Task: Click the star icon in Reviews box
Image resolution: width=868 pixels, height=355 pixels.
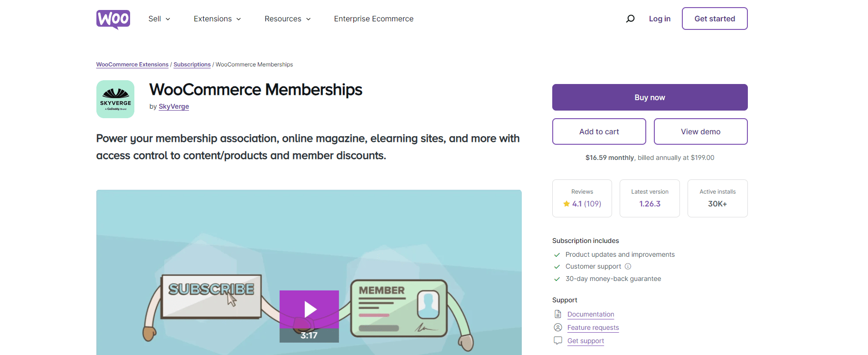Action: click(566, 204)
